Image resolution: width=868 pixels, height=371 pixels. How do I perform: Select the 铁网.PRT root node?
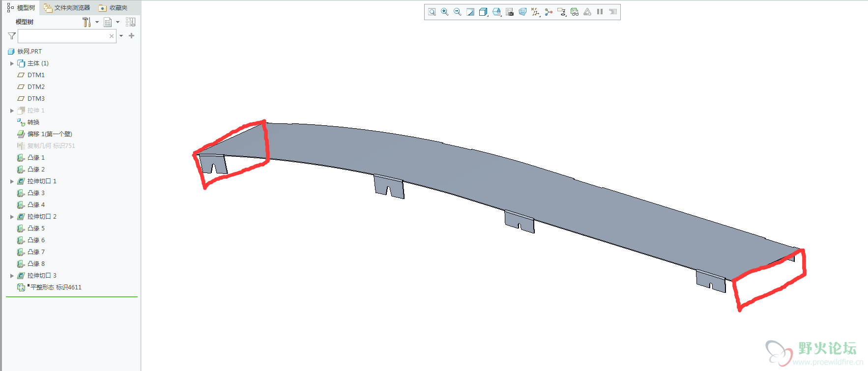tap(25, 51)
